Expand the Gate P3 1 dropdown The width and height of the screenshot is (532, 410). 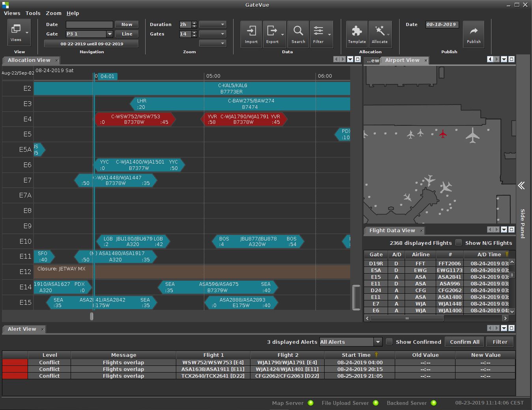click(110, 34)
